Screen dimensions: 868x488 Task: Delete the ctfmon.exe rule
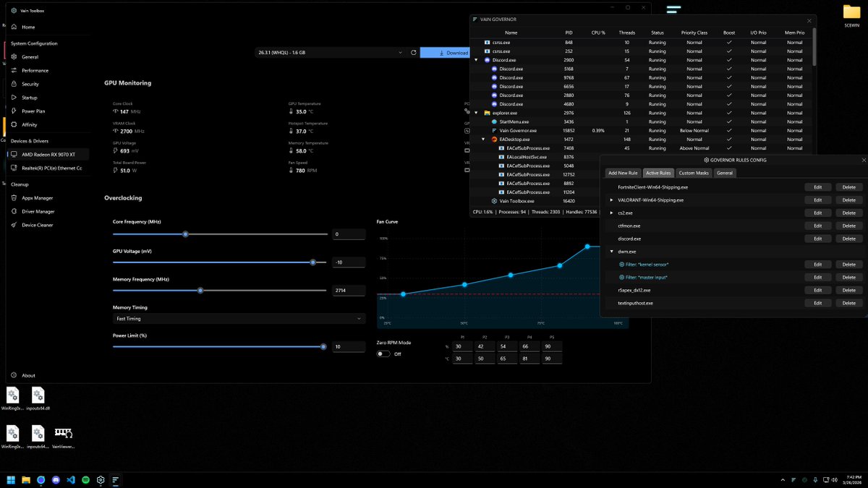pyautogui.click(x=849, y=226)
